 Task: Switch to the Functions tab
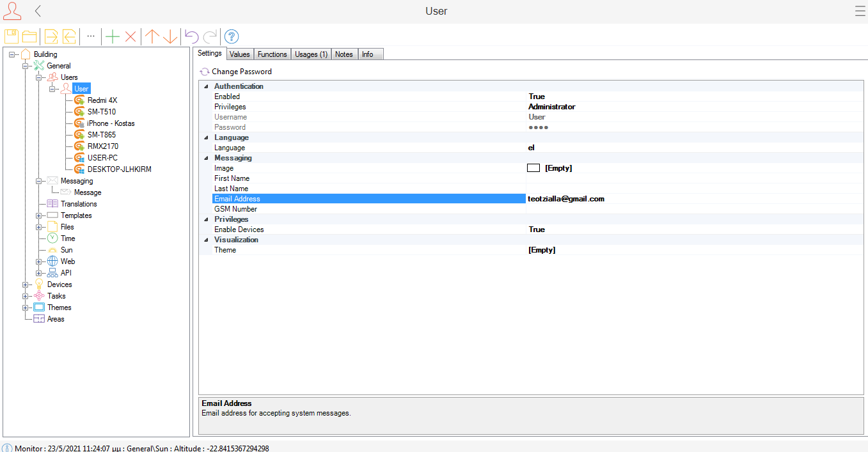[x=272, y=54]
